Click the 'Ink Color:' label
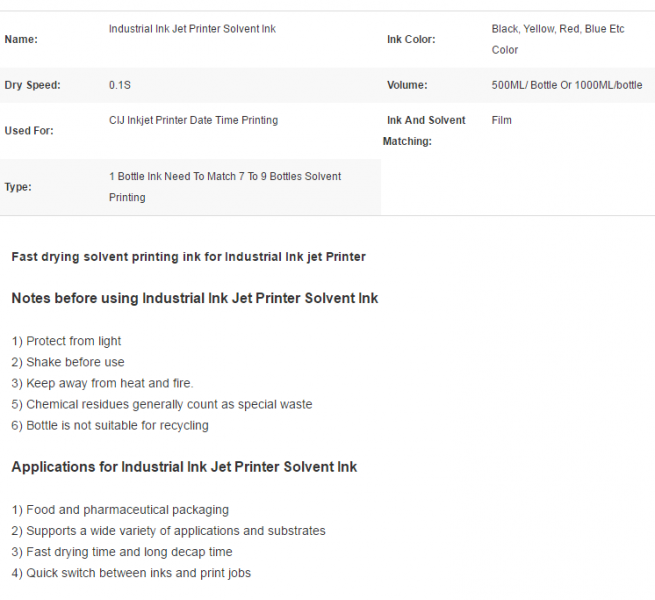This screenshot has width=655, height=600. tap(411, 39)
